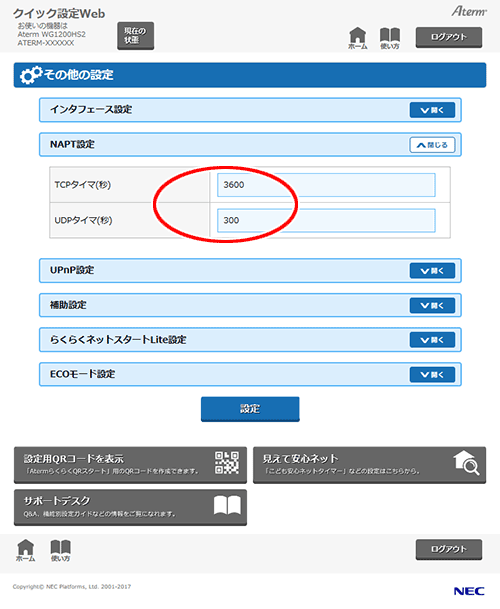Open the 使い方 guide book icon at top
The image size is (500, 609).
point(390,38)
